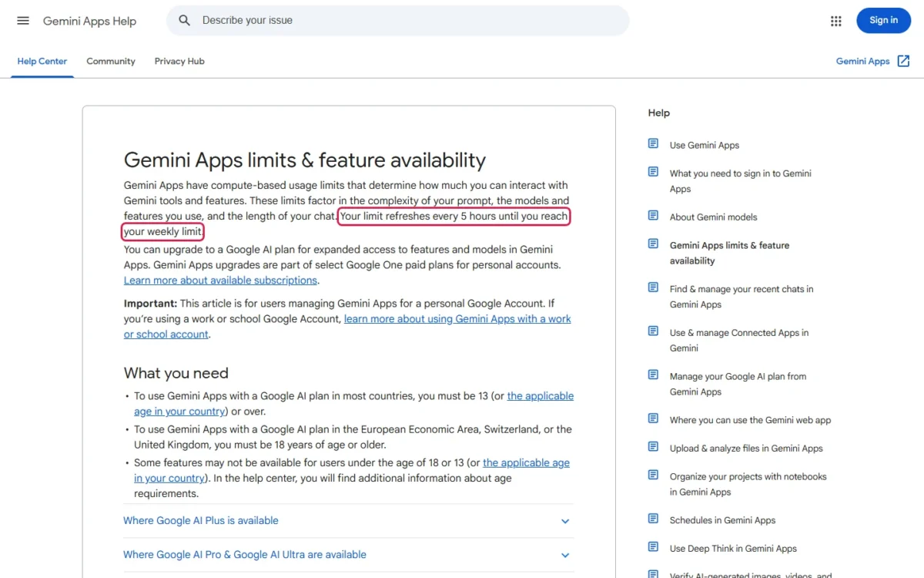Click the Gemini Apps Help title
This screenshot has width=924, height=578.
pyautogui.click(x=89, y=21)
